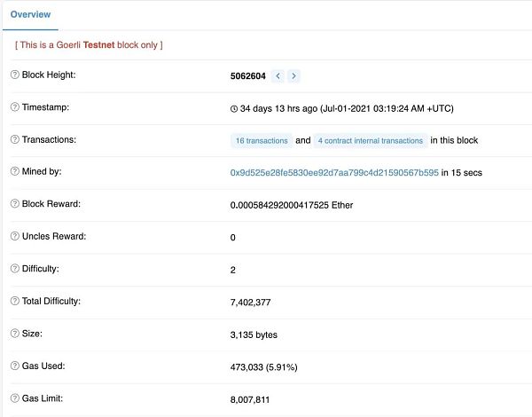Open the Overview tab

[30, 15]
